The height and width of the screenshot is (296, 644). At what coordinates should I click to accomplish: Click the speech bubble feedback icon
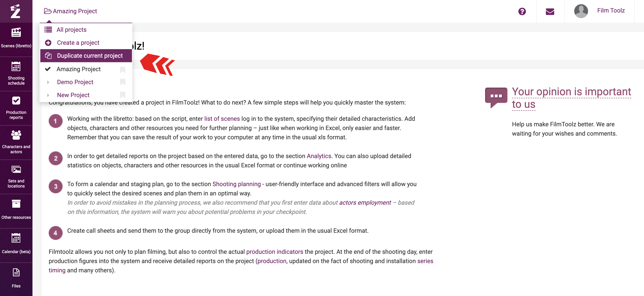tap(496, 97)
